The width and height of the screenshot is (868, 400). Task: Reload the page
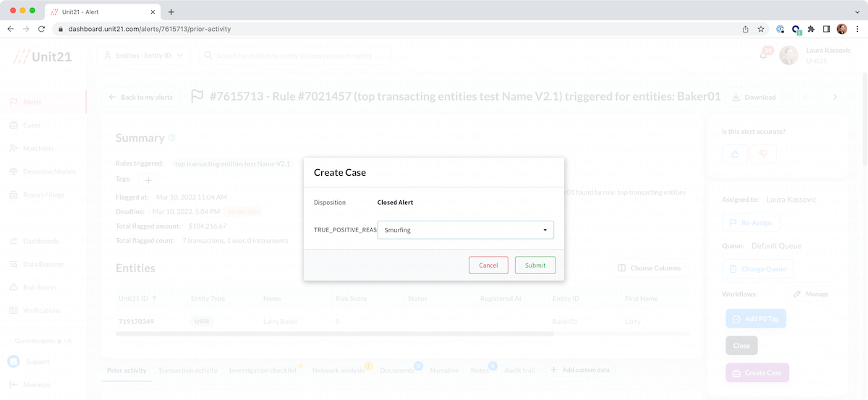[x=42, y=29]
